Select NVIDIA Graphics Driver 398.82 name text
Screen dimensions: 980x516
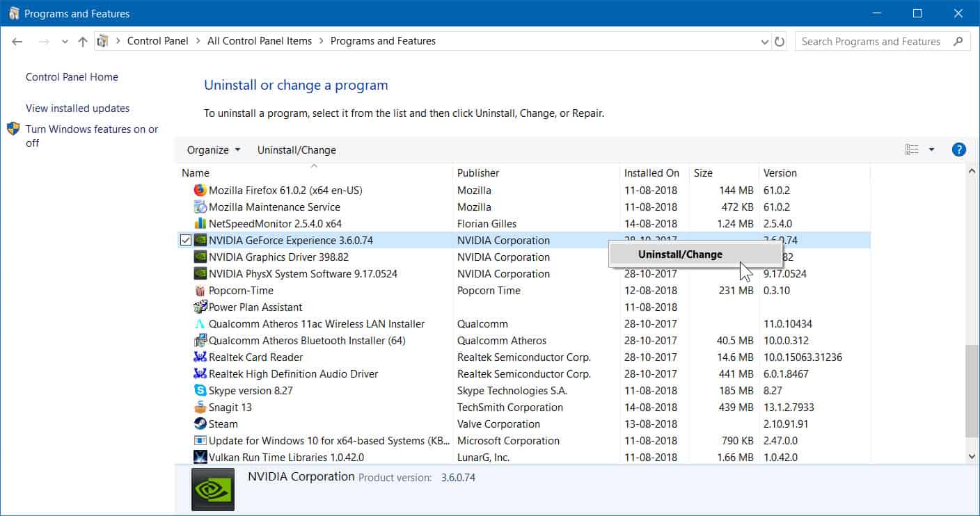(x=278, y=257)
